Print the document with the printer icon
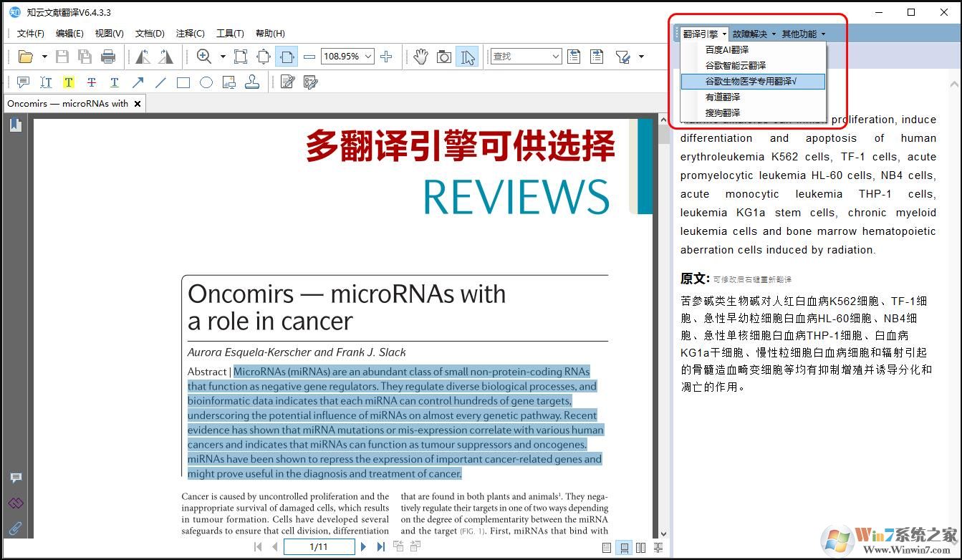Screen dimensions: 962x560 (x=108, y=57)
